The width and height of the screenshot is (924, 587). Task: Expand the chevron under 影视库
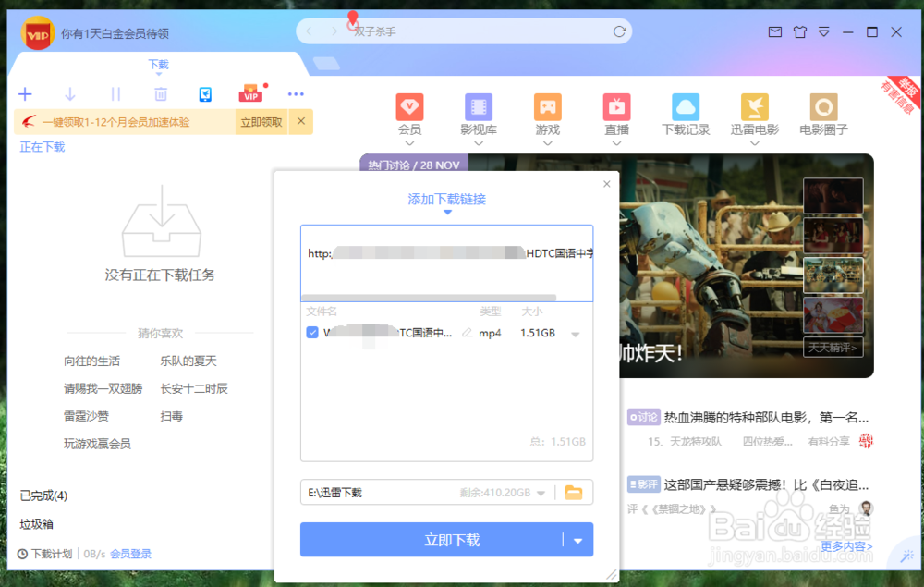479,143
